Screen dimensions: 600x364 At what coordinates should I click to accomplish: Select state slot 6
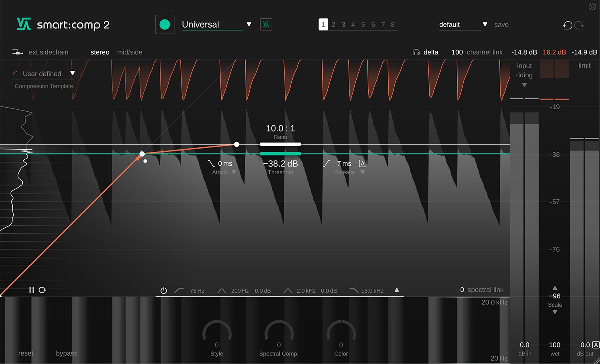(373, 24)
